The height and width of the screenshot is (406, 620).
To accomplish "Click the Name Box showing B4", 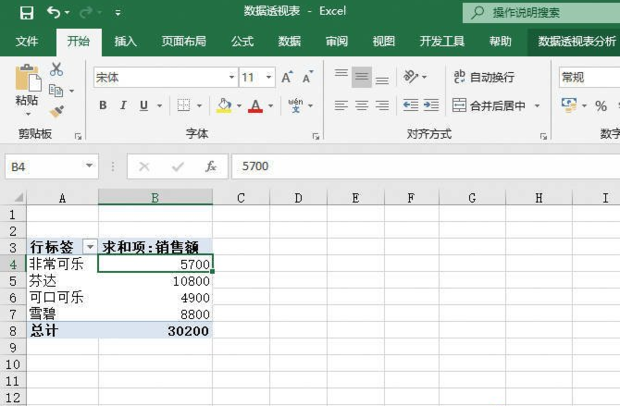I will [51, 166].
